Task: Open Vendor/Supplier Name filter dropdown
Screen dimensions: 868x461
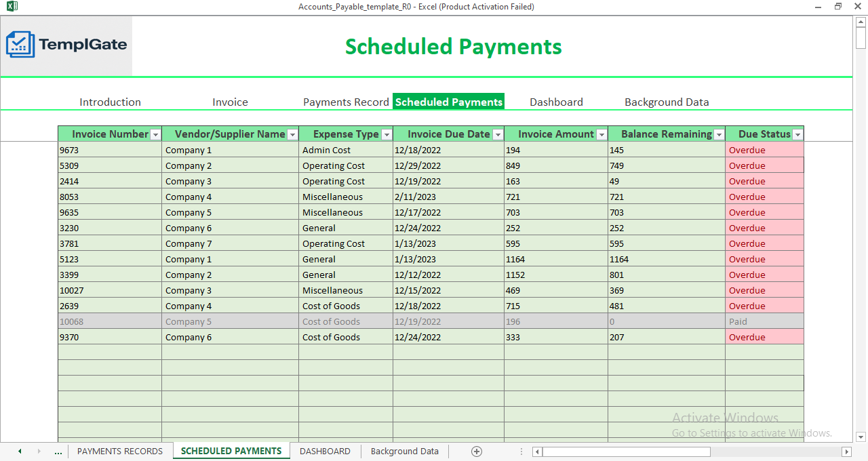Action: pos(292,134)
